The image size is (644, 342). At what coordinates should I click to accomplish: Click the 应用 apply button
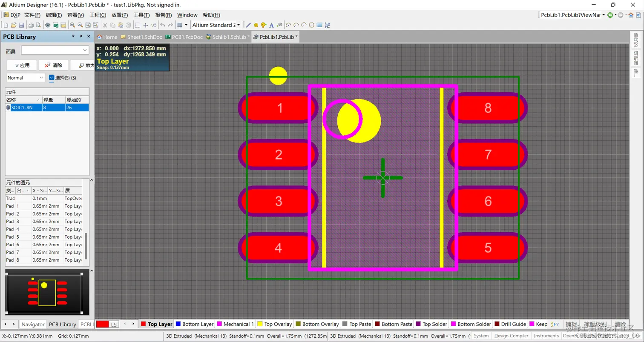point(22,65)
